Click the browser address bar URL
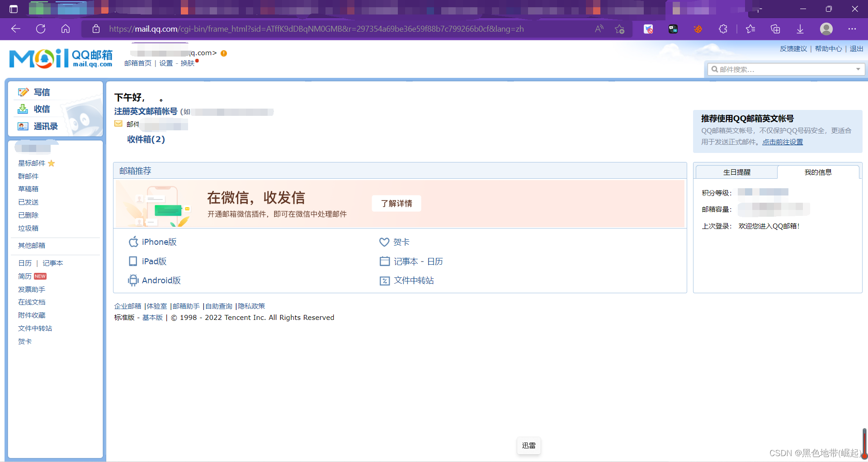Viewport: 868px width, 462px height. 316,29
